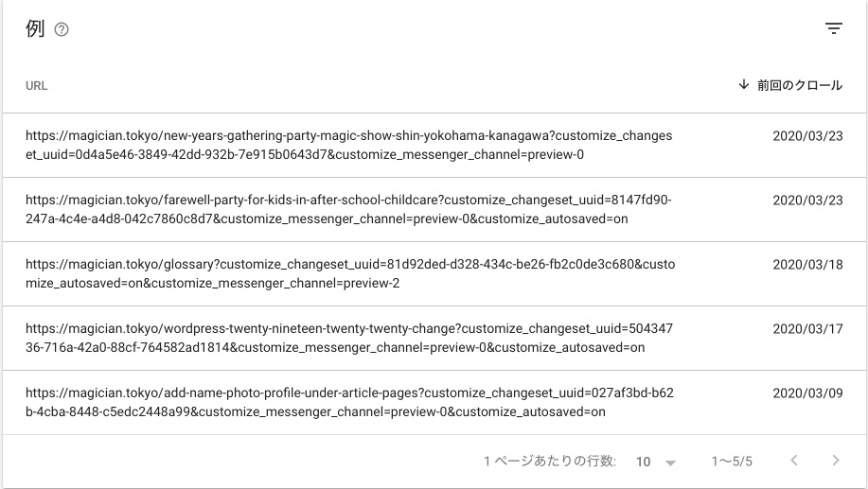Click the 2020/03/09 crawl date
This screenshot has height=489, width=868.
807,393
